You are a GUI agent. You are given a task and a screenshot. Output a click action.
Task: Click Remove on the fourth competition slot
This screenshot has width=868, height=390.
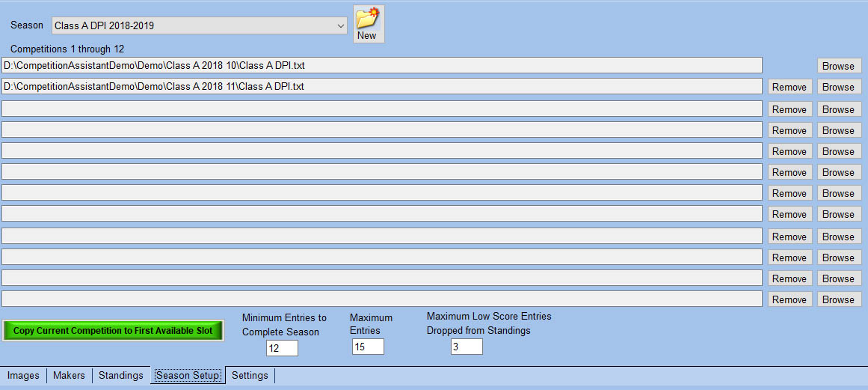point(789,130)
